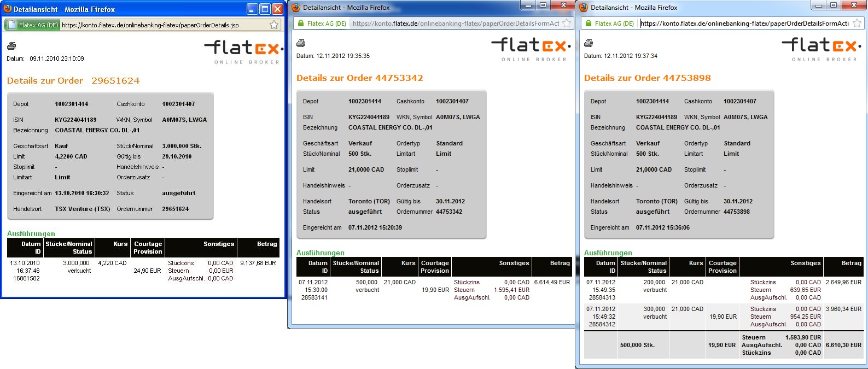
Task: Click the address bar of the order 44753342 window
Action: (x=454, y=24)
